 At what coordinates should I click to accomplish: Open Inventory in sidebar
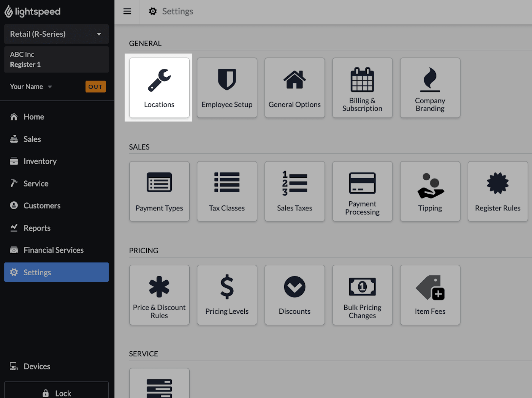tap(56, 161)
